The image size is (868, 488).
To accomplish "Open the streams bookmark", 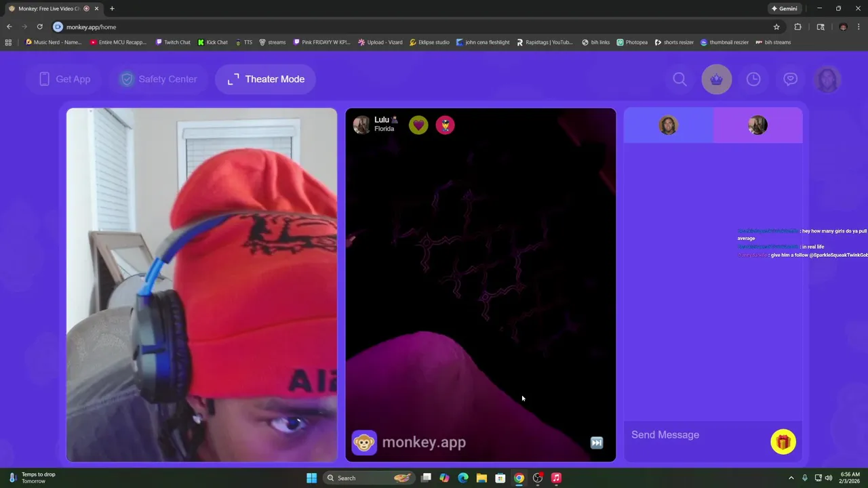I will click(x=272, y=42).
